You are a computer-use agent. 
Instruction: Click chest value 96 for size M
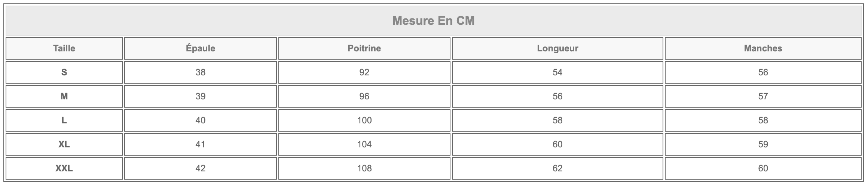coord(364,96)
